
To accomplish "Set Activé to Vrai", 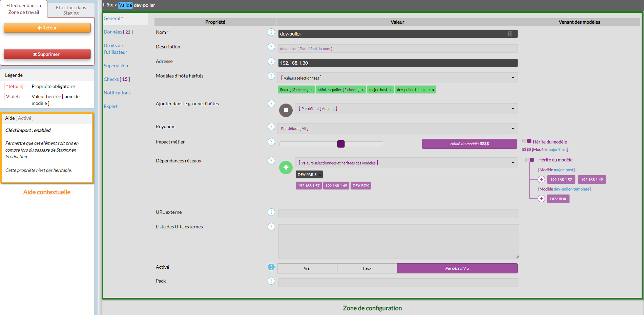I will point(307,268).
